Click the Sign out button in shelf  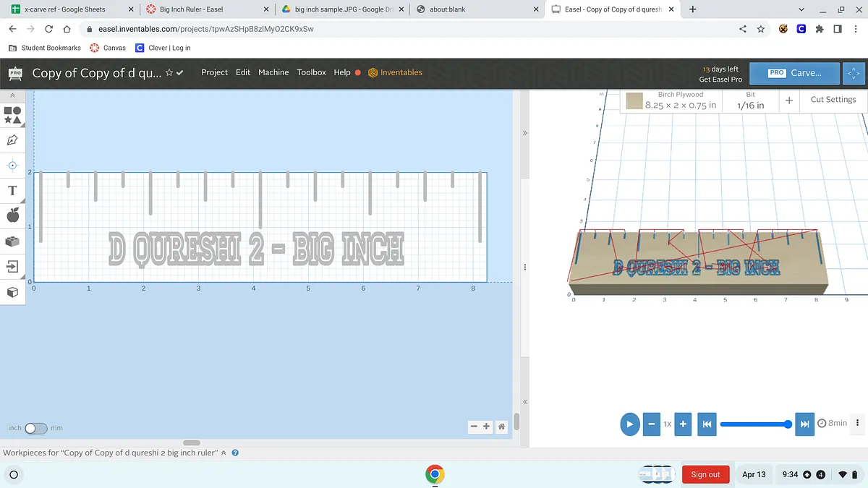coord(705,474)
